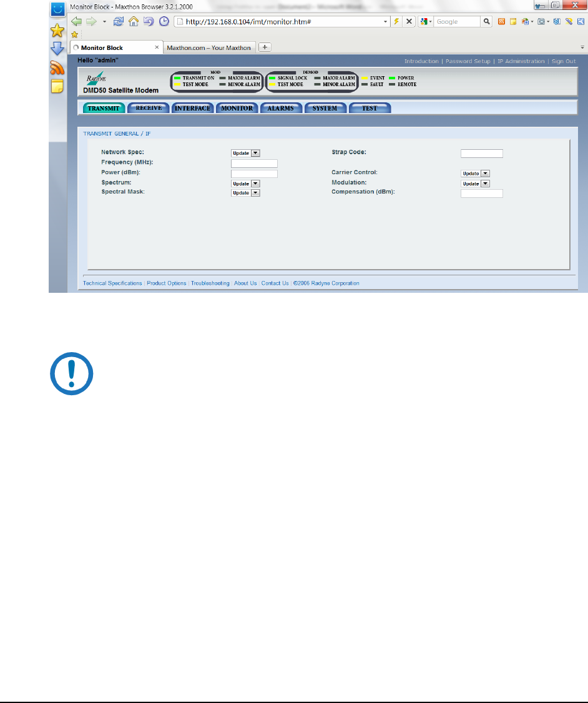This screenshot has height=703, width=588.
Task: Open the Favorites star in sidebar
Action: 57,30
